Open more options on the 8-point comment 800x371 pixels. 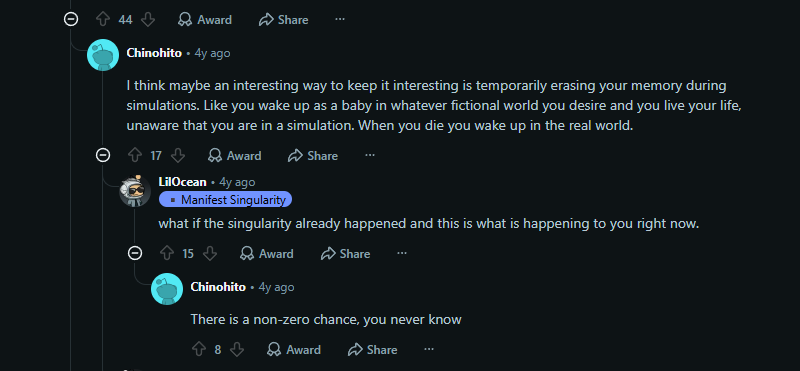pos(429,349)
